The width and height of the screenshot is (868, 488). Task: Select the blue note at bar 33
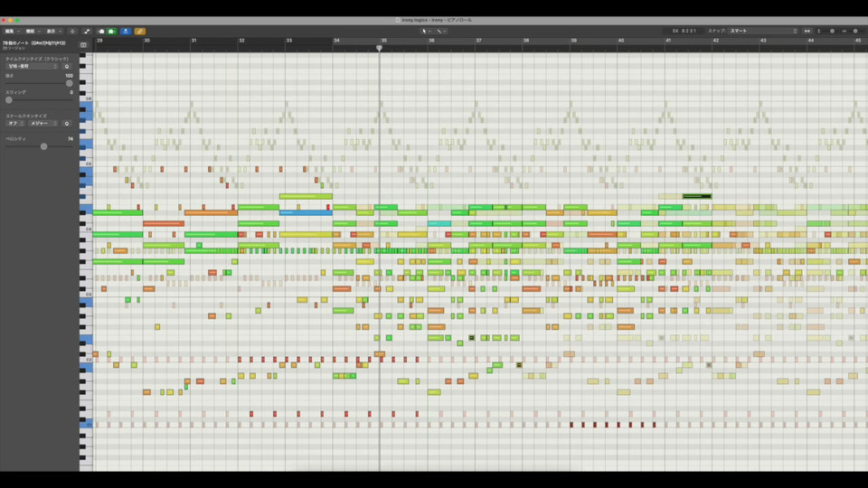click(306, 212)
